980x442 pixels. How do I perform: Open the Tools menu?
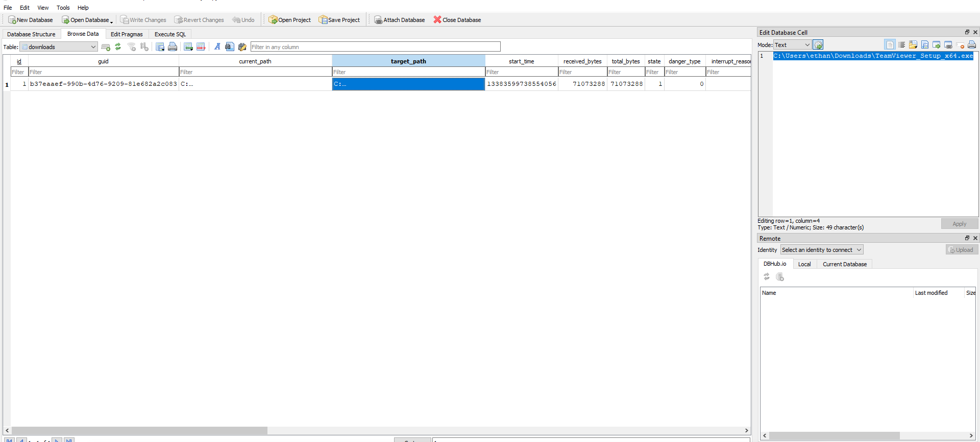63,8
